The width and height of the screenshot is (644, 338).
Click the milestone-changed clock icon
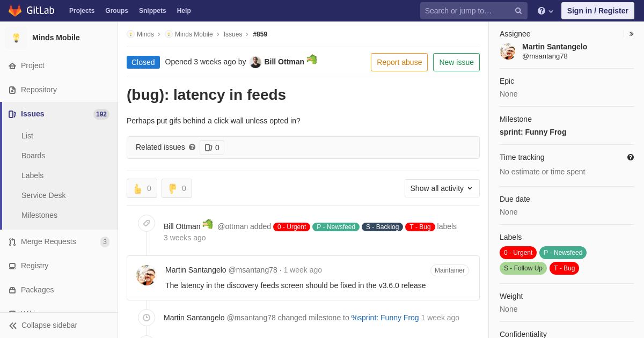(147, 318)
